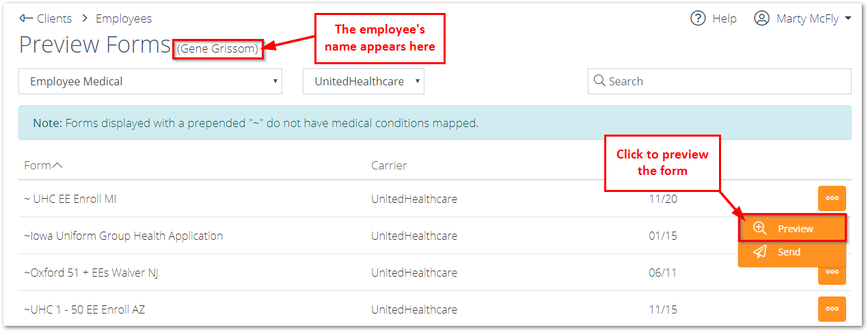Sort by the Form column header
868x332 pixels.
pos(43,165)
